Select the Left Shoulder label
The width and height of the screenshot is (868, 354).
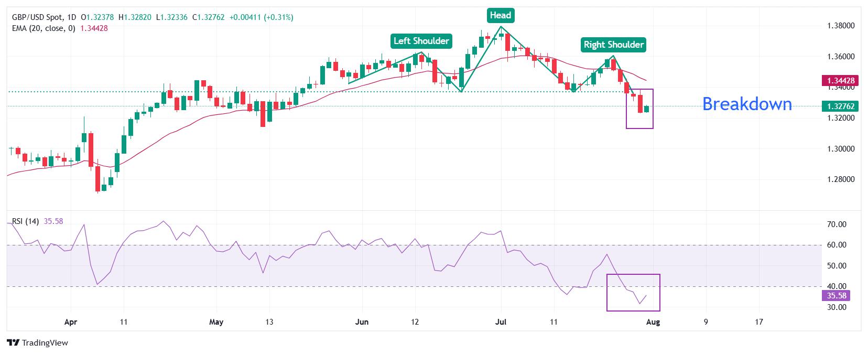tap(421, 40)
